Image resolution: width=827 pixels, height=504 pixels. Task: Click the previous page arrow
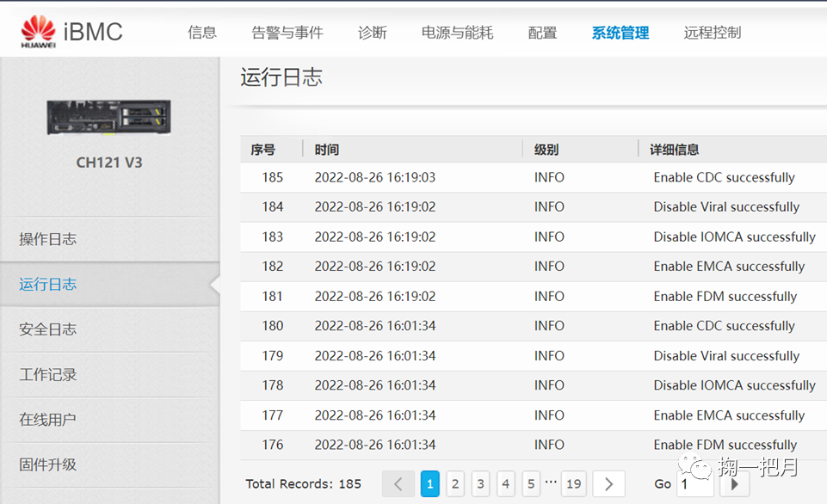pos(398,483)
